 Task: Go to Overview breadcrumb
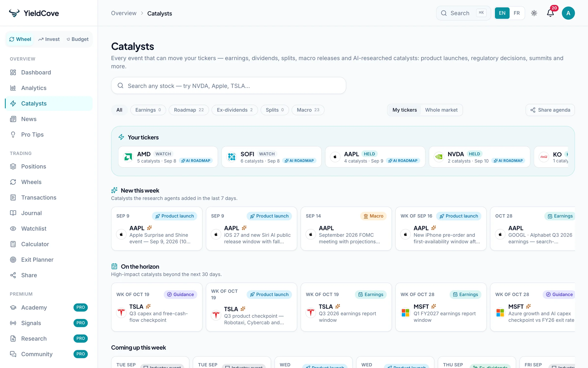(124, 13)
